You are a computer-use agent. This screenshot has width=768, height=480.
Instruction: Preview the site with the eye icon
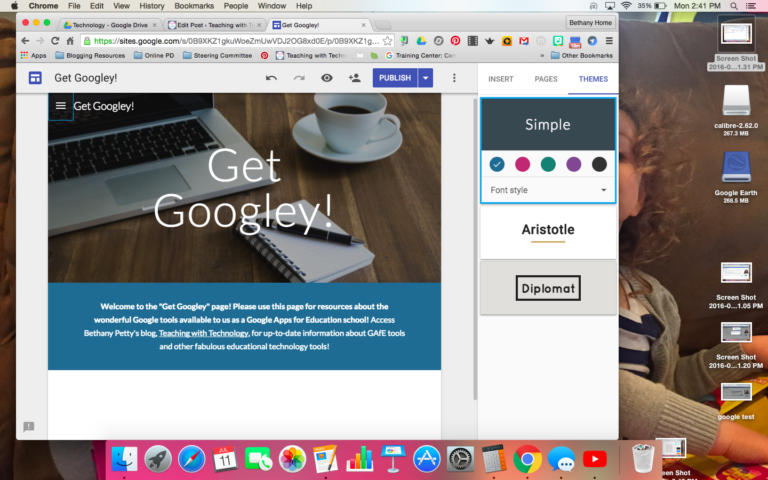[x=327, y=78]
